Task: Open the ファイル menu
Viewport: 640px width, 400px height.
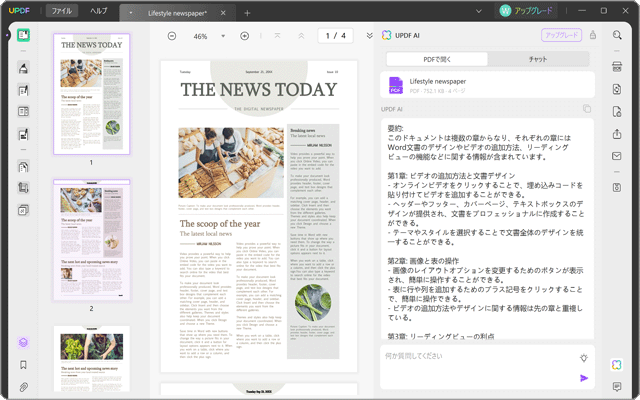Action: [61, 10]
